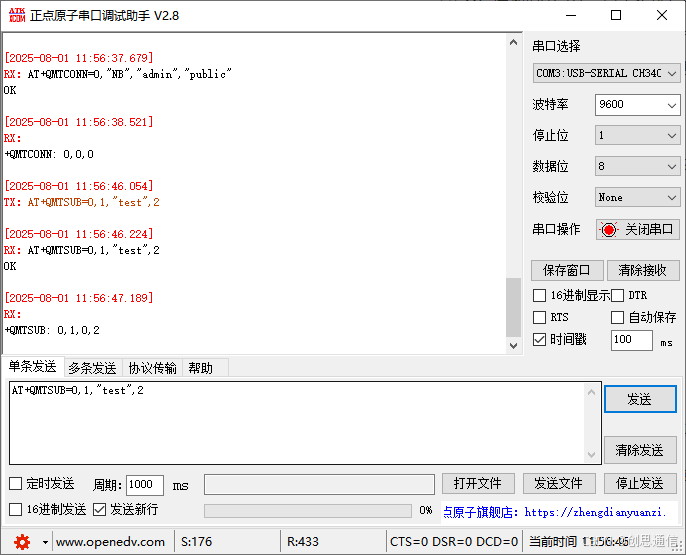The width and height of the screenshot is (686, 555).
Task: Click the 保存窗口 save window button
Action: coord(567,270)
